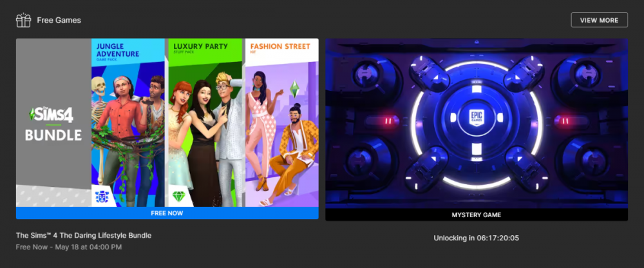Open The Sims 4 The Daring Lifestyle Bundle title
The height and width of the screenshot is (268, 644).
[x=84, y=236]
